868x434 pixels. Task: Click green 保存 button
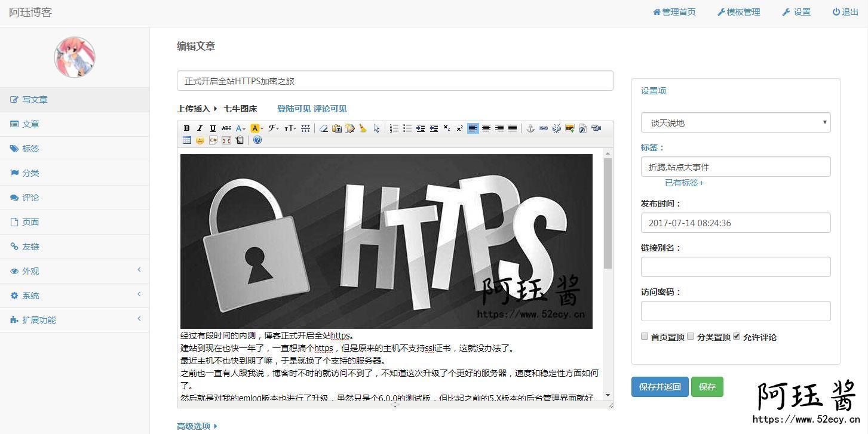[707, 387]
